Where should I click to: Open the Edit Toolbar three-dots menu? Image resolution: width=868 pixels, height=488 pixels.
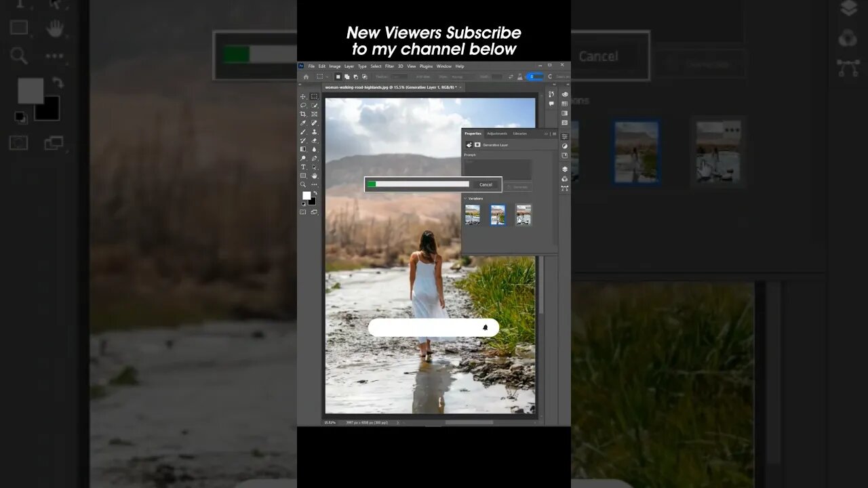pos(314,184)
